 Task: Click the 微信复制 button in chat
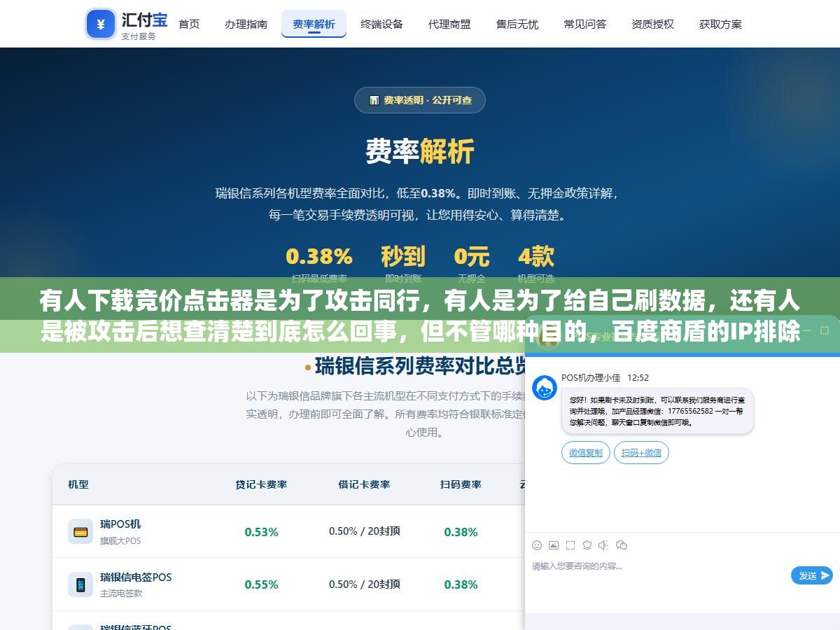586,452
